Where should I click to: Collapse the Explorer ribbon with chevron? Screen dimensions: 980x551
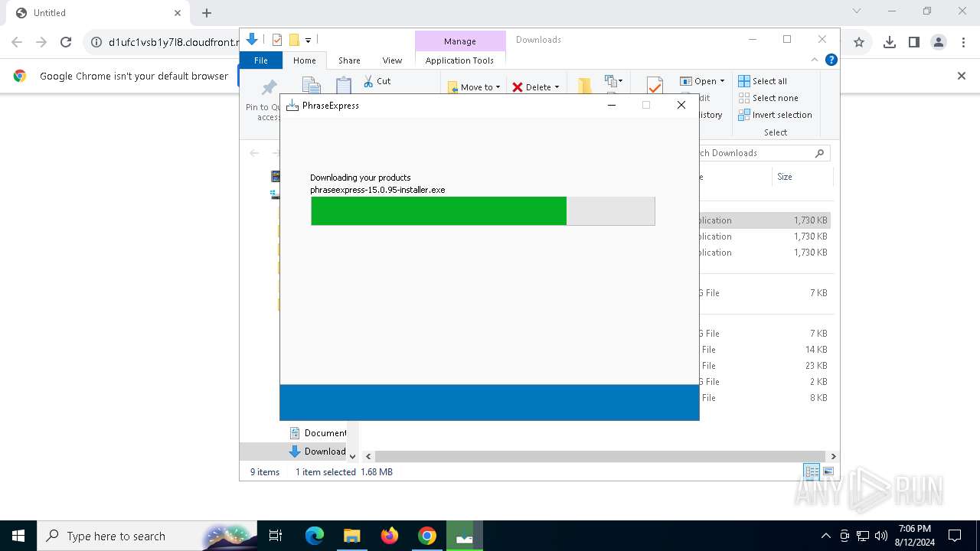815,60
